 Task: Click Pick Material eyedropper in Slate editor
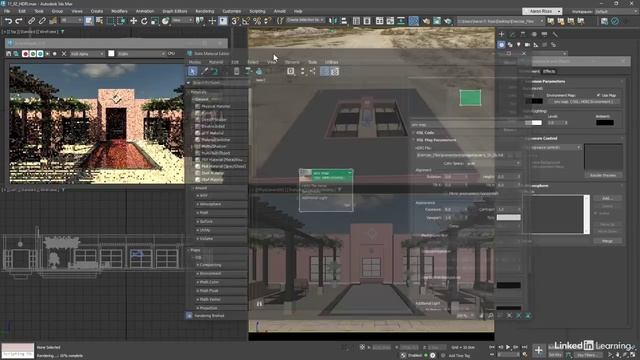coord(204,71)
